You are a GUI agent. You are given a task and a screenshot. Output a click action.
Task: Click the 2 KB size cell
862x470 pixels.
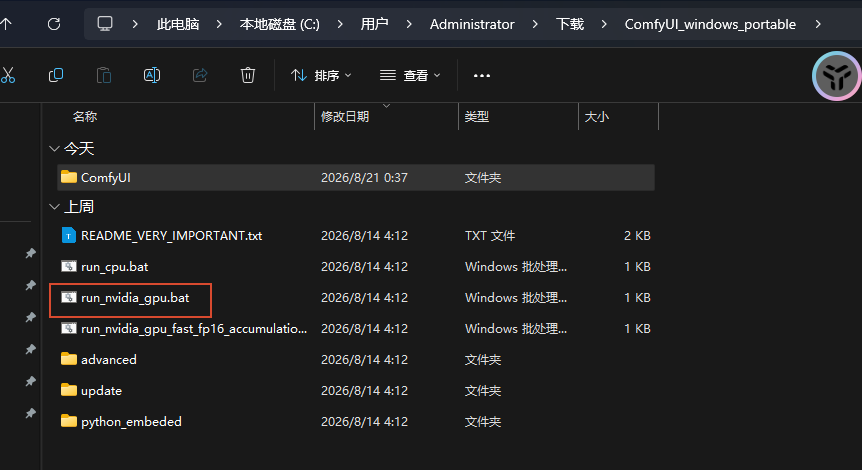tap(637, 236)
